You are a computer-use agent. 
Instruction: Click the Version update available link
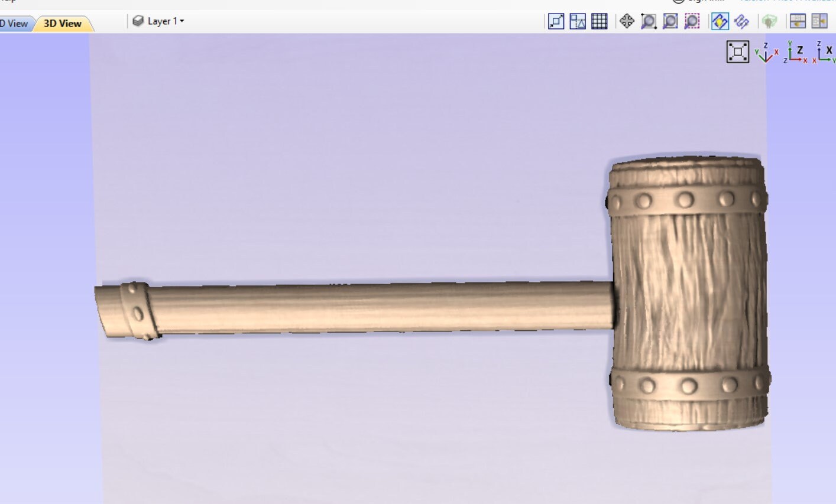click(786, 1)
